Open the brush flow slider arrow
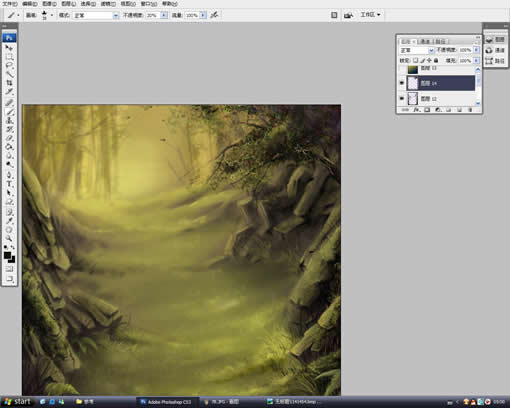Screen dimensions: 510x408 203,15
